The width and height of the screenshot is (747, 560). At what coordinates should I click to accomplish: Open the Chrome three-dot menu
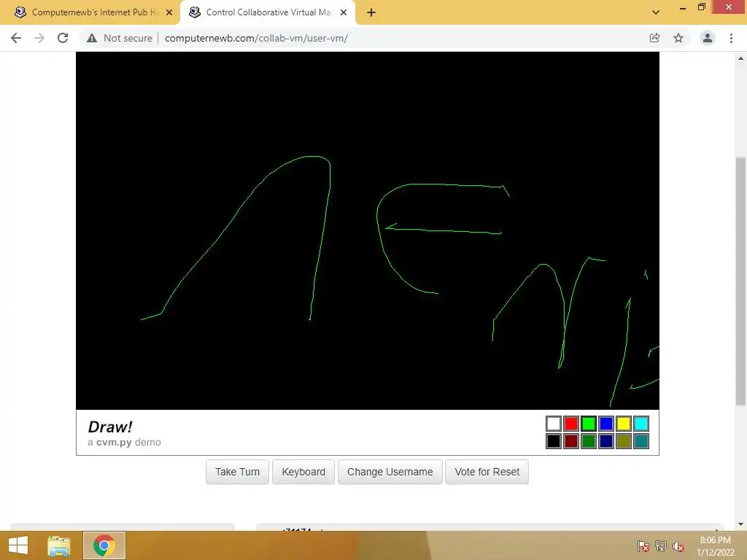pos(731,38)
